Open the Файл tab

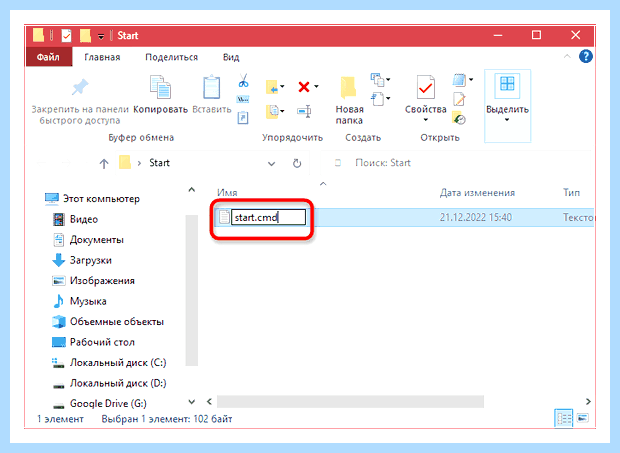tap(48, 57)
